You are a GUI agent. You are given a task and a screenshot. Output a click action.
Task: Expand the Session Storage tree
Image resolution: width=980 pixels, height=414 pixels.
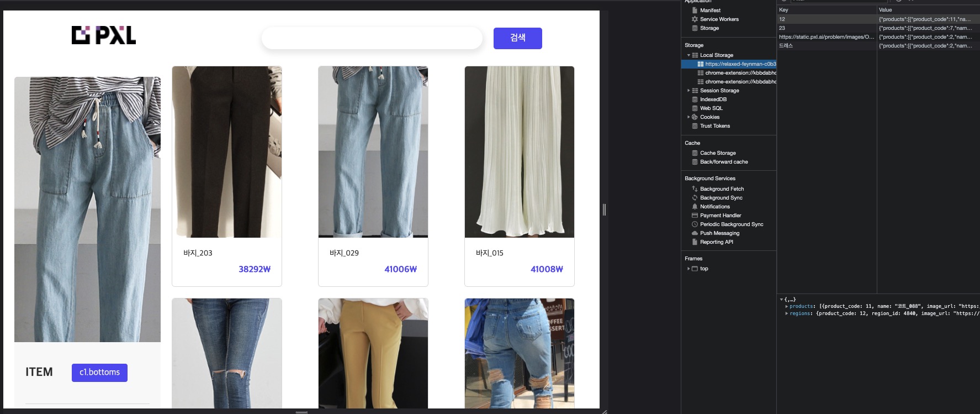point(688,91)
